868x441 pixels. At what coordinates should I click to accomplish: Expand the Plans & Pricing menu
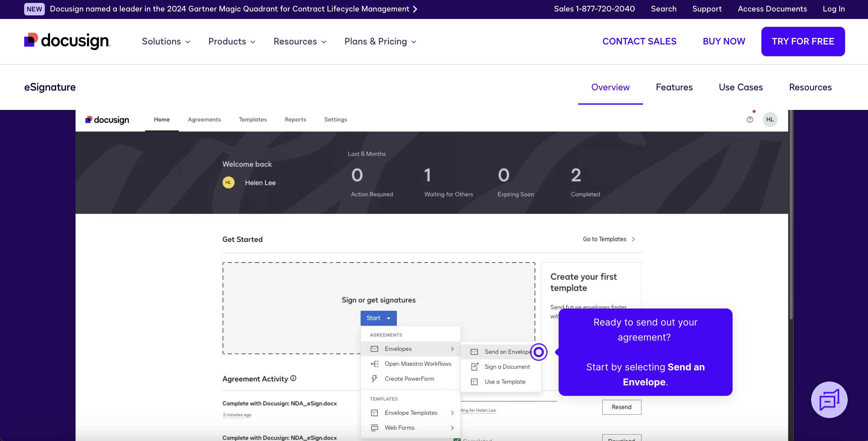coord(380,41)
